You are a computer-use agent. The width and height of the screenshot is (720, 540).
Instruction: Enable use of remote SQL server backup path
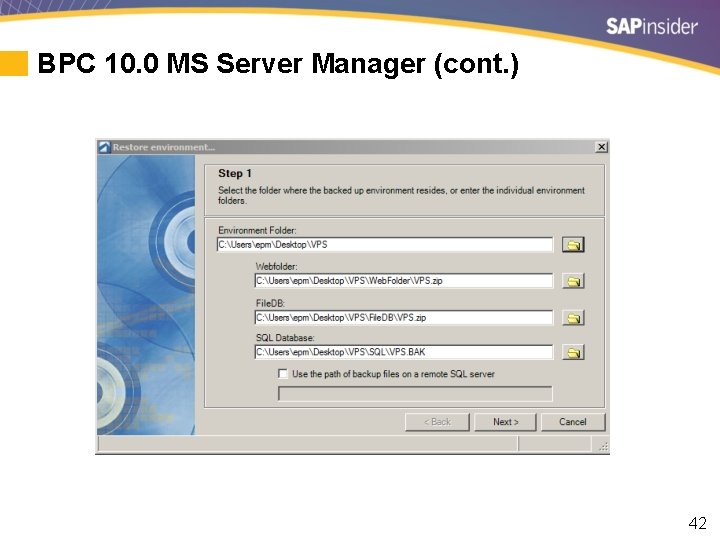pyautogui.click(x=283, y=374)
